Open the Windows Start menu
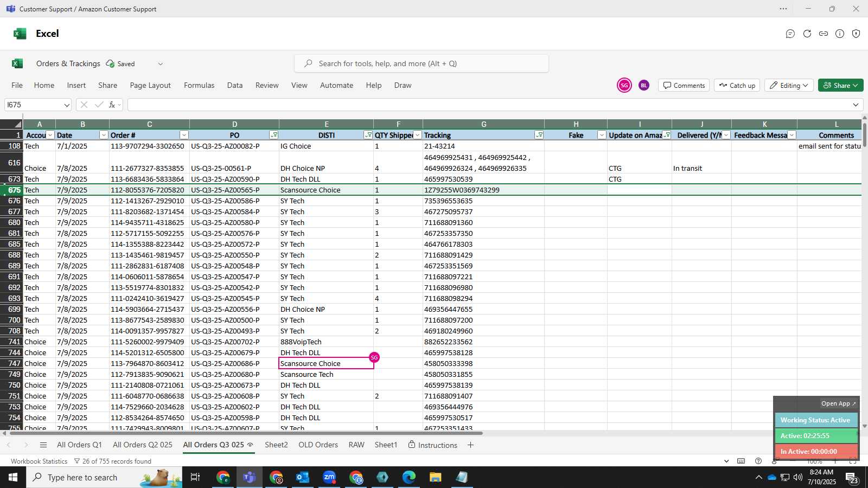Image resolution: width=868 pixels, height=488 pixels. [x=13, y=477]
